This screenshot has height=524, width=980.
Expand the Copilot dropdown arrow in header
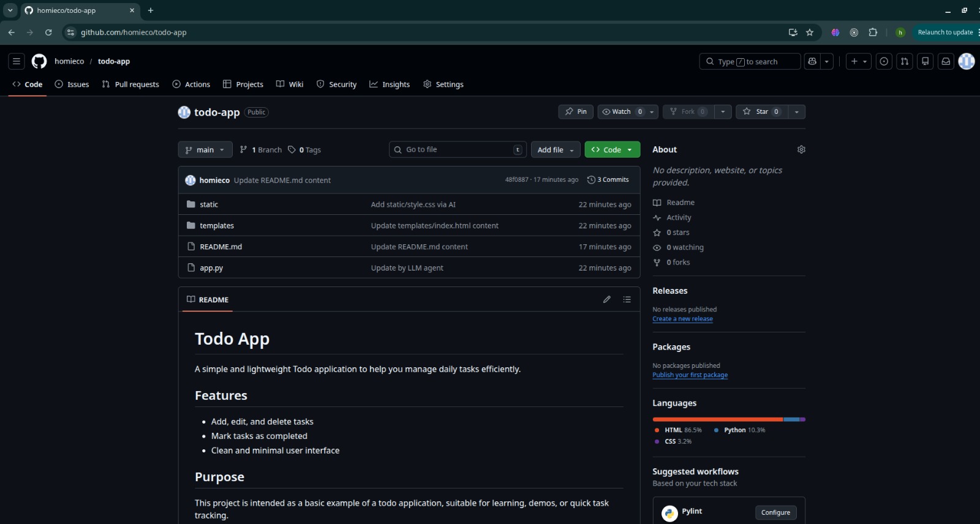[827, 61]
